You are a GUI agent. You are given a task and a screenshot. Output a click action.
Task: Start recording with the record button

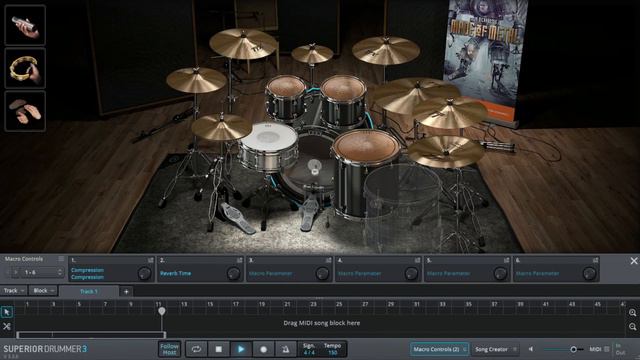point(263,349)
